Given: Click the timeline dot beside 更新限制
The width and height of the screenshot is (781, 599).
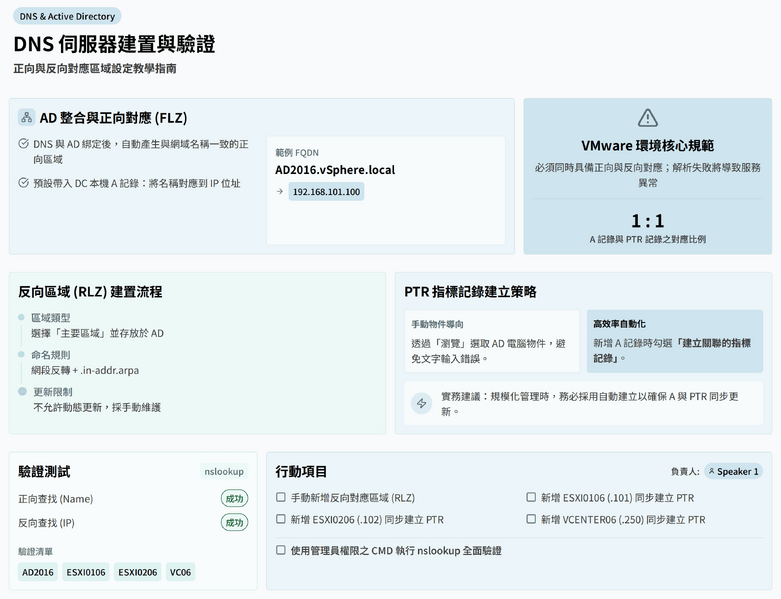Looking at the screenshot, I should [22, 391].
